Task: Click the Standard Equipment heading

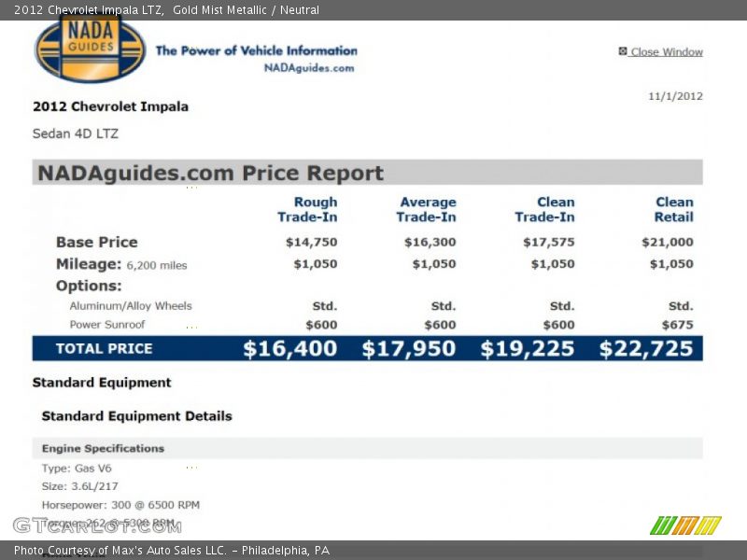Action: click(102, 383)
